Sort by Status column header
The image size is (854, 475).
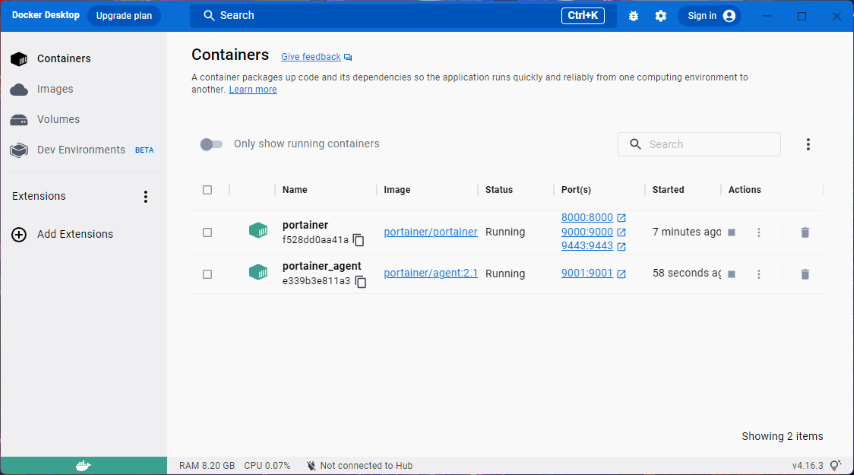(499, 190)
